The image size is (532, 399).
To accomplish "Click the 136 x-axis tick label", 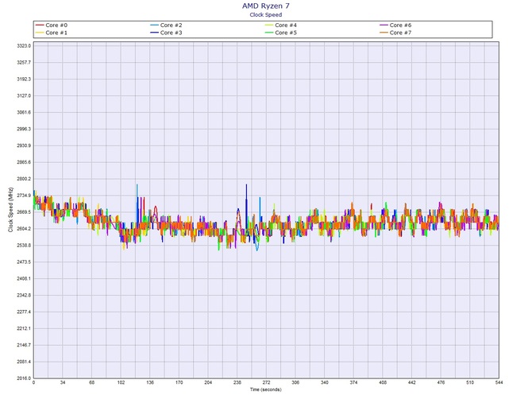I will click(150, 382).
